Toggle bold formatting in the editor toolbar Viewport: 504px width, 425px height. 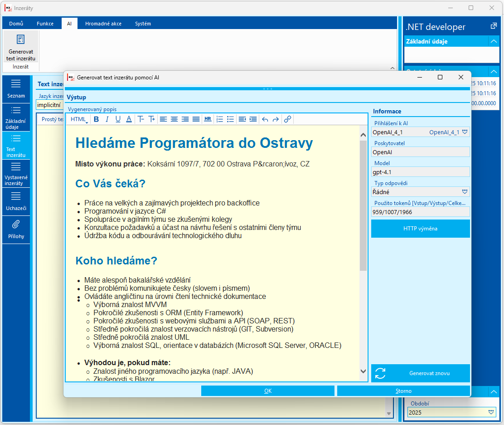96,119
